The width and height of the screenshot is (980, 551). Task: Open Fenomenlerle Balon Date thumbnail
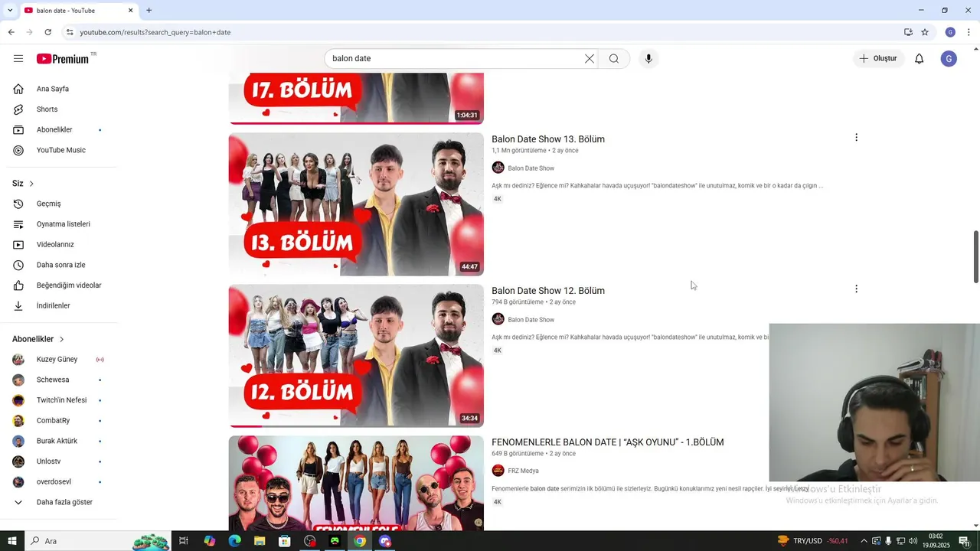point(356,483)
